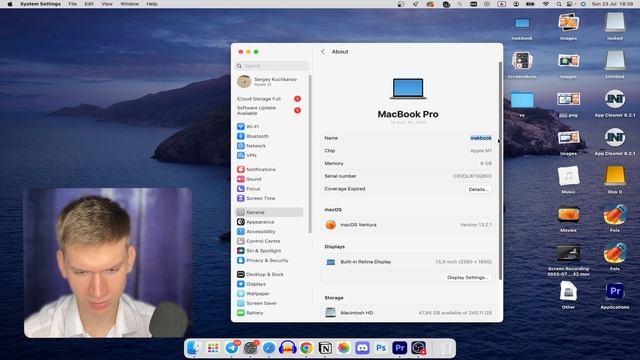Open Appearance settings pane
This screenshot has height=360, width=640.
(x=256, y=222)
